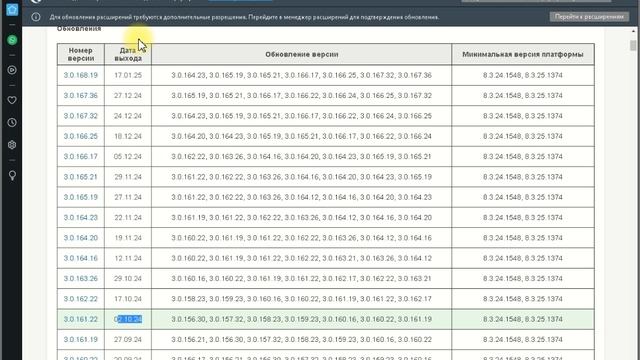Click the extensions update notification message text
Screen dimensions: 640x360
244,17
